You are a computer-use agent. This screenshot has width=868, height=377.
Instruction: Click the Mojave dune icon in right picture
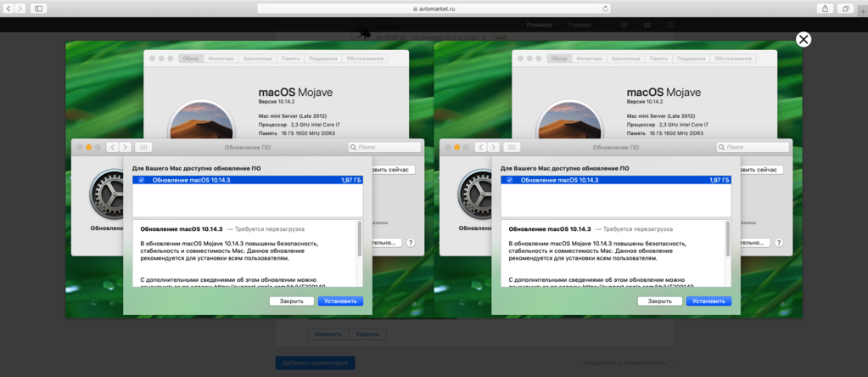click(569, 120)
